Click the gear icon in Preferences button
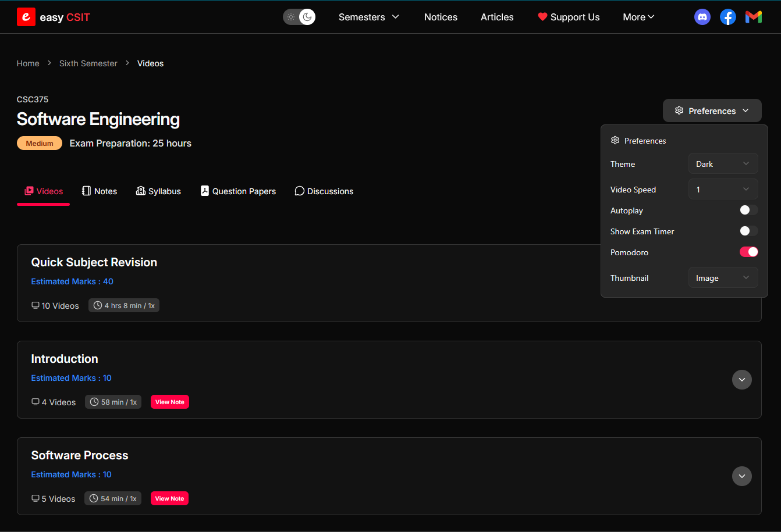The image size is (781, 532). [x=679, y=110]
